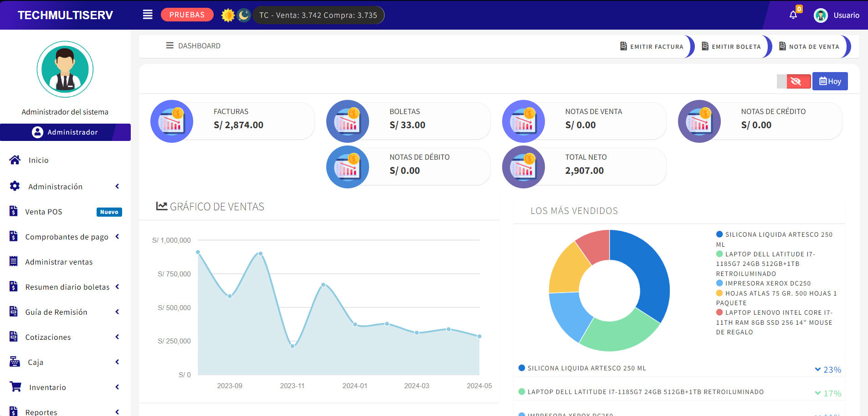
Task: Expand Guía de Remisión chevron
Action: click(117, 312)
